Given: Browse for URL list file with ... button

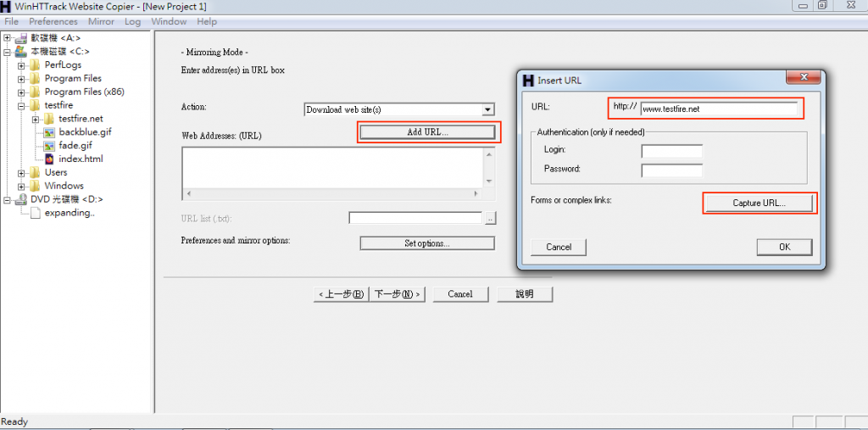Looking at the screenshot, I should coord(491,218).
